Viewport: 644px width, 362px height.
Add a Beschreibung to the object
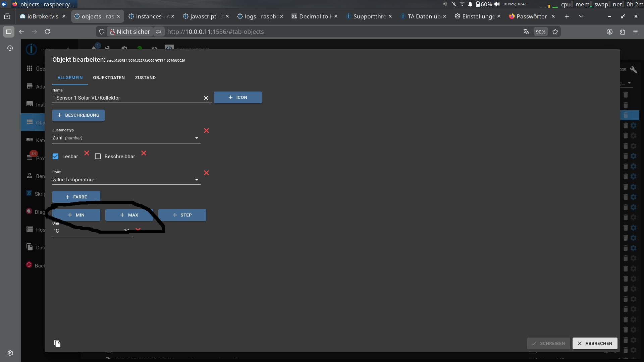(78, 115)
